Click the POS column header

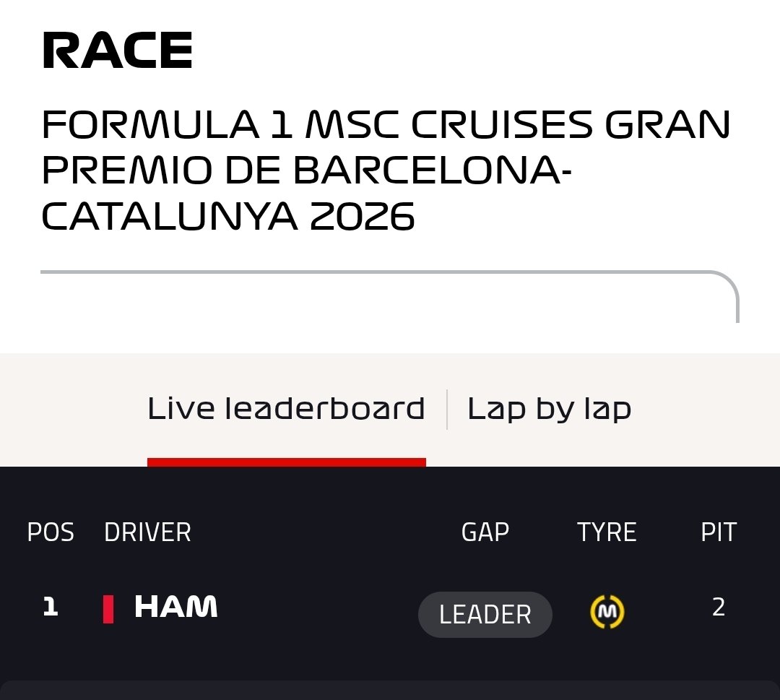(51, 532)
